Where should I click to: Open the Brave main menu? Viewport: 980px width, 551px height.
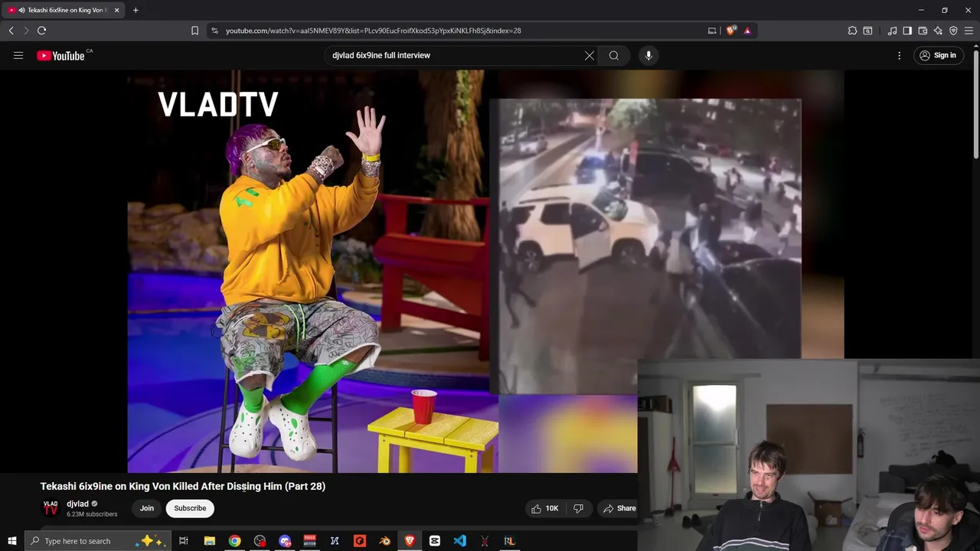(x=969, y=31)
